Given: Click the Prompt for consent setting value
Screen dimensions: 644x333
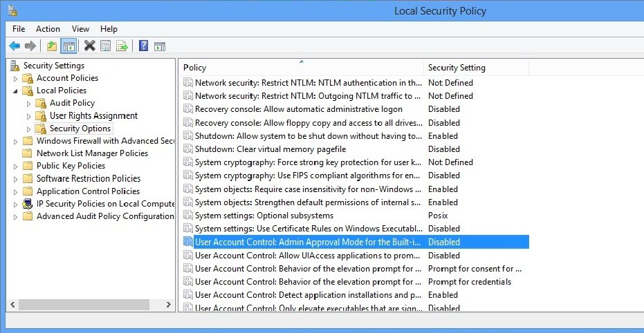Looking at the screenshot, I should [475, 269].
